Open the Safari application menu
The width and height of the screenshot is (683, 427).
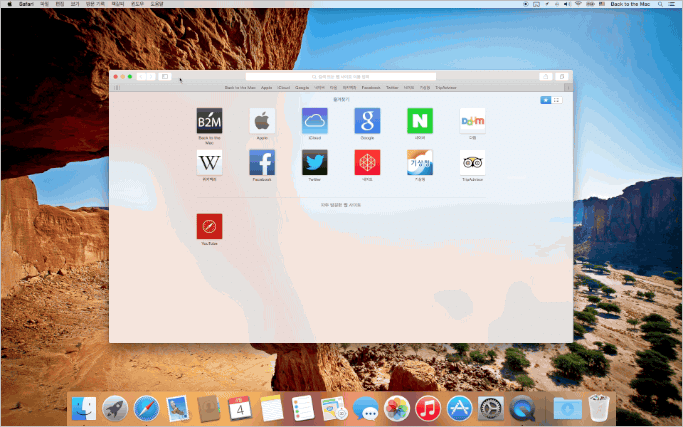tap(26, 4)
